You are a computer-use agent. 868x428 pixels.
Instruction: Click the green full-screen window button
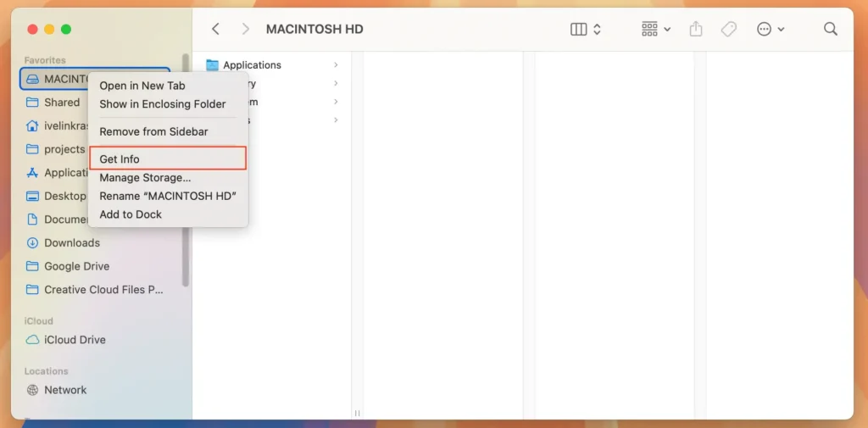(x=66, y=30)
